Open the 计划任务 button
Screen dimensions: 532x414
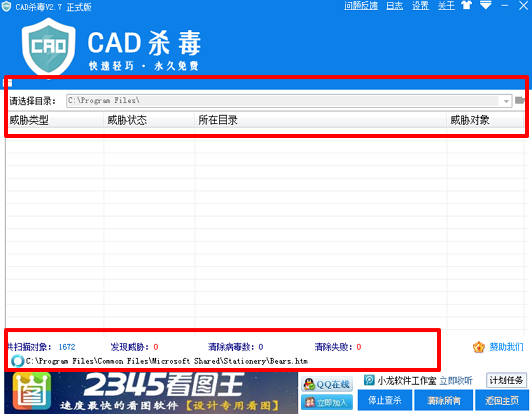point(506,380)
